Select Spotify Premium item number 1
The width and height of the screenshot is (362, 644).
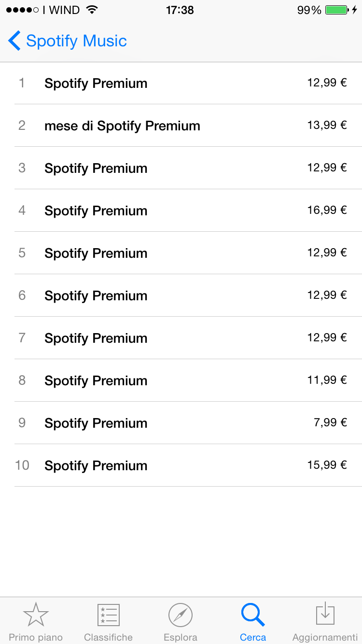tap(181, 83)
